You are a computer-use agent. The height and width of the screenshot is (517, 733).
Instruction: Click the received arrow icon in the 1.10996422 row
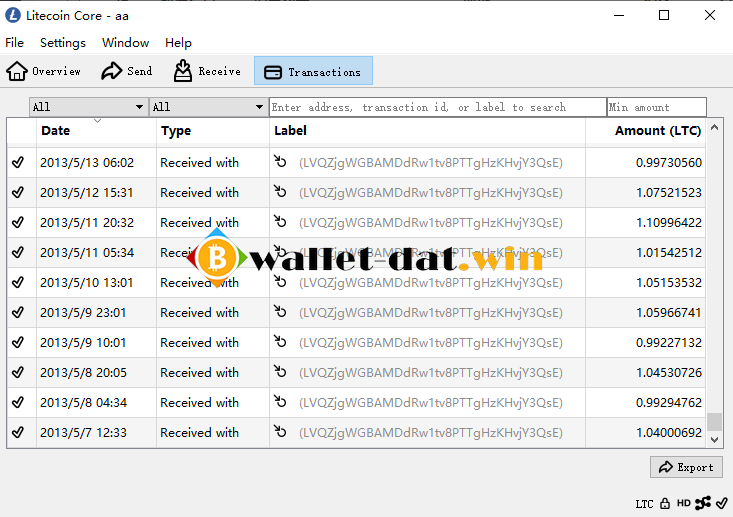280,221
